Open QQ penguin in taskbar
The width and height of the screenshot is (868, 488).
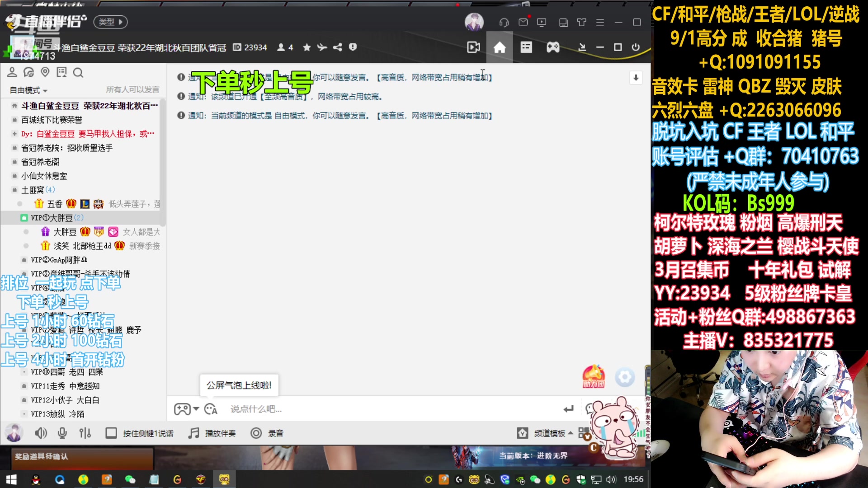[36, 479]
